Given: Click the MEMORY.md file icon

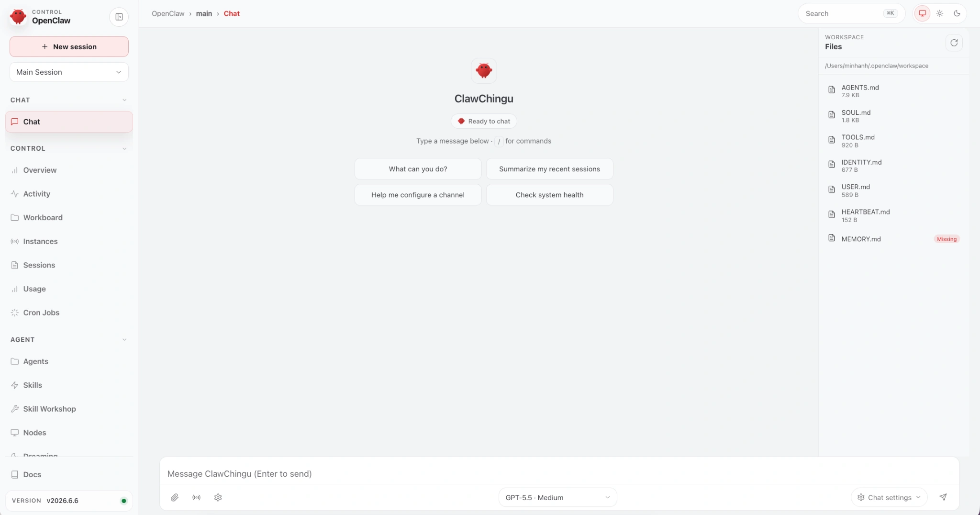Looking at the screenshot, I should point(832,238).
